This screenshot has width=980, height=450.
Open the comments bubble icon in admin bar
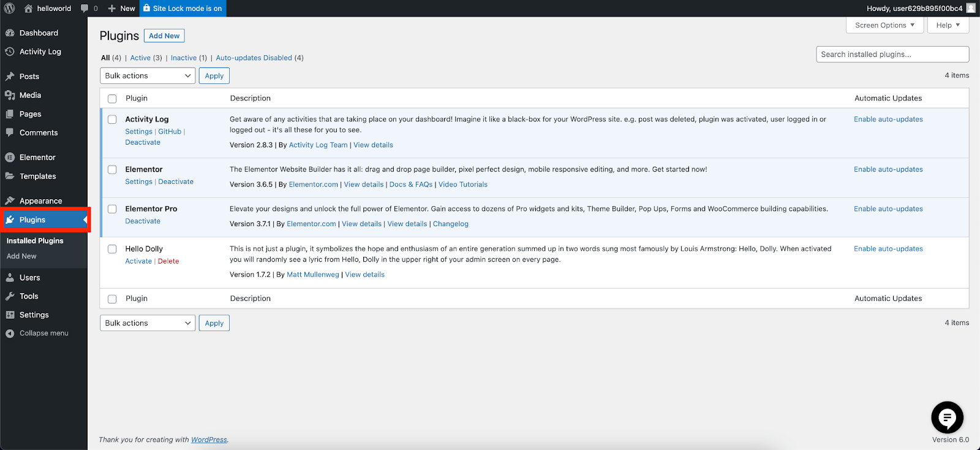[85, 9]
